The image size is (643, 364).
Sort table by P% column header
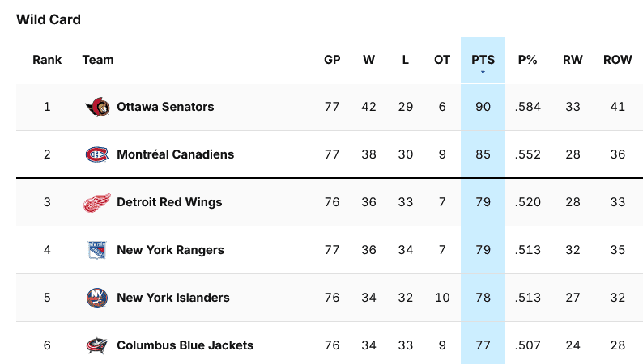tap(527, 60)
